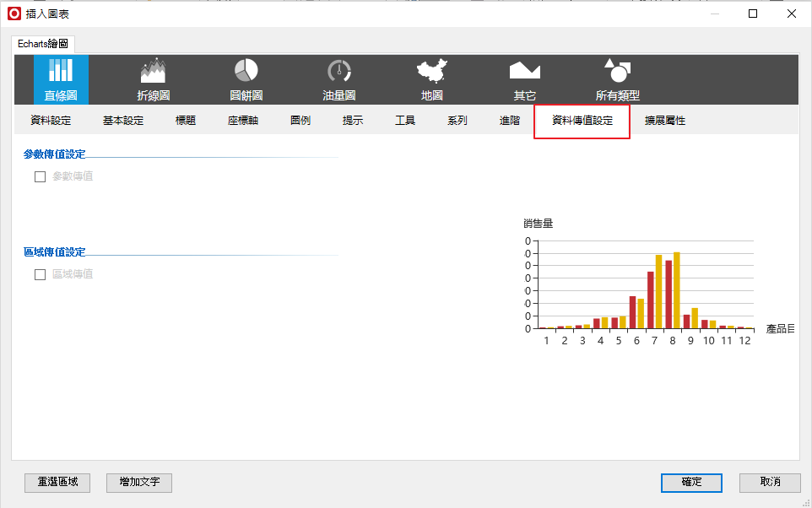The width and height of the screenshot is (812, 508).
Task: Switch to the 資料設定 tab
Action: 51,121
